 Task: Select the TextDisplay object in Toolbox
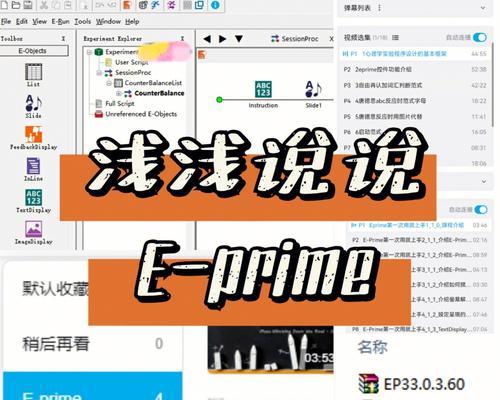click(x=33, y=201)
